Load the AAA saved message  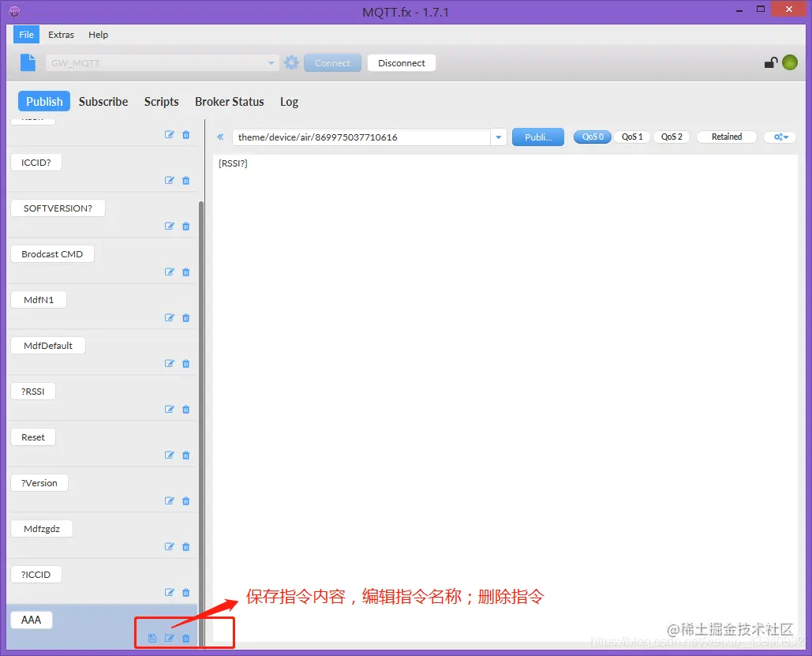click(32, 620)
